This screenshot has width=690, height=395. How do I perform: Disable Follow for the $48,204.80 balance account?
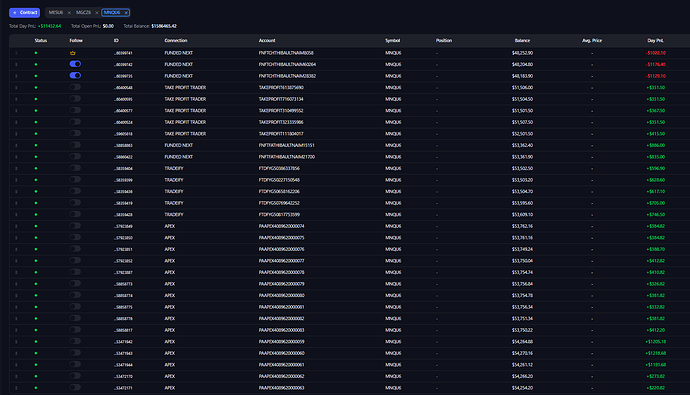[75, 64]
